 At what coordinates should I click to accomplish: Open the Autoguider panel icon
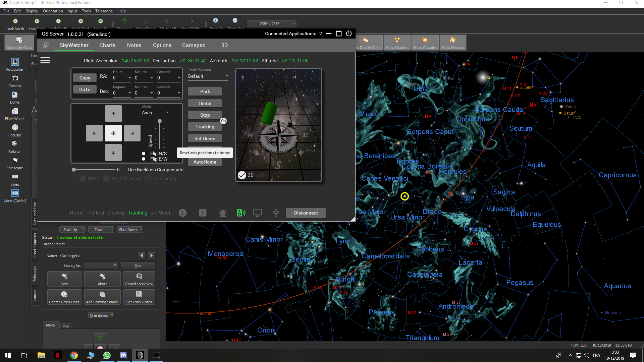point(15,62)
